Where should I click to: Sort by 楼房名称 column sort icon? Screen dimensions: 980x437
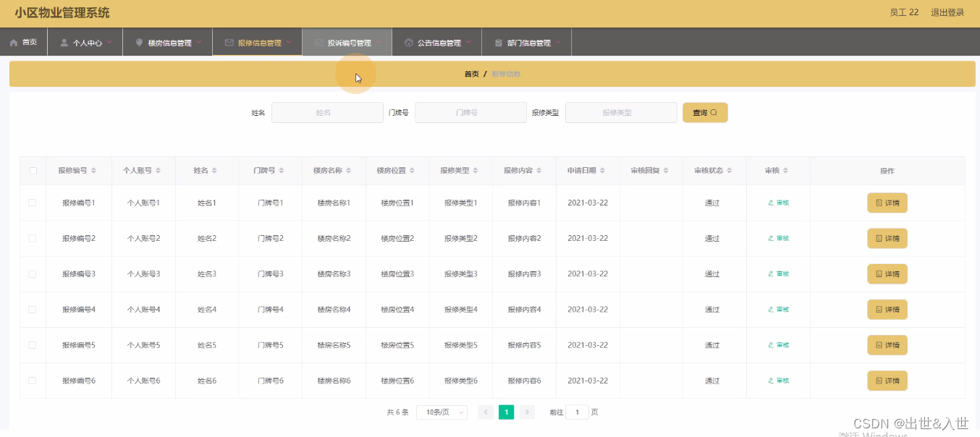348,171
